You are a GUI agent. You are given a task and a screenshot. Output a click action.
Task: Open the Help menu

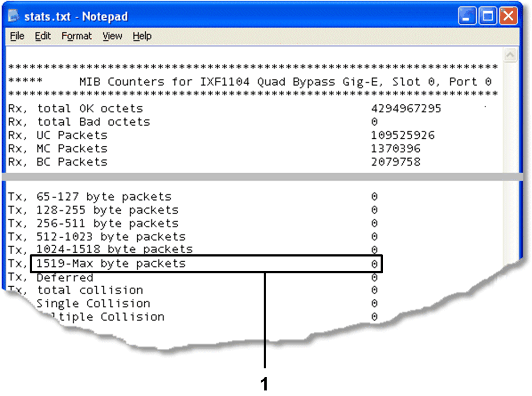142,36
